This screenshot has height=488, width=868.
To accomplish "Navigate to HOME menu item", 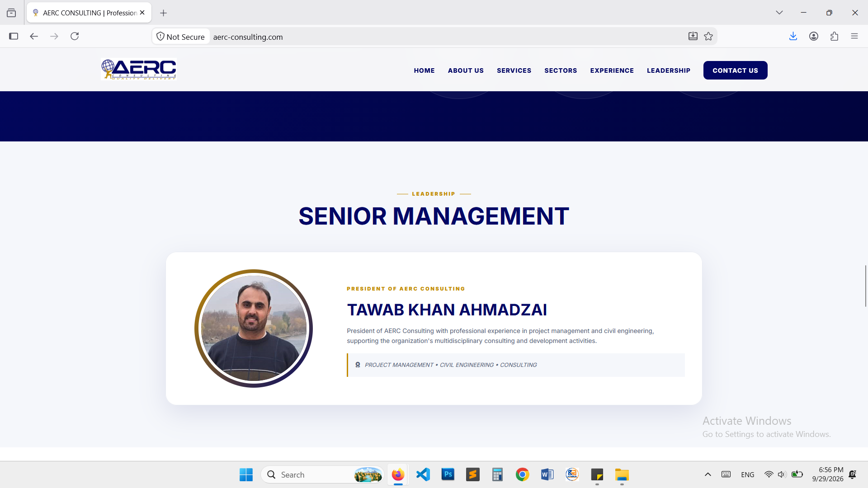I will (424, 70).
